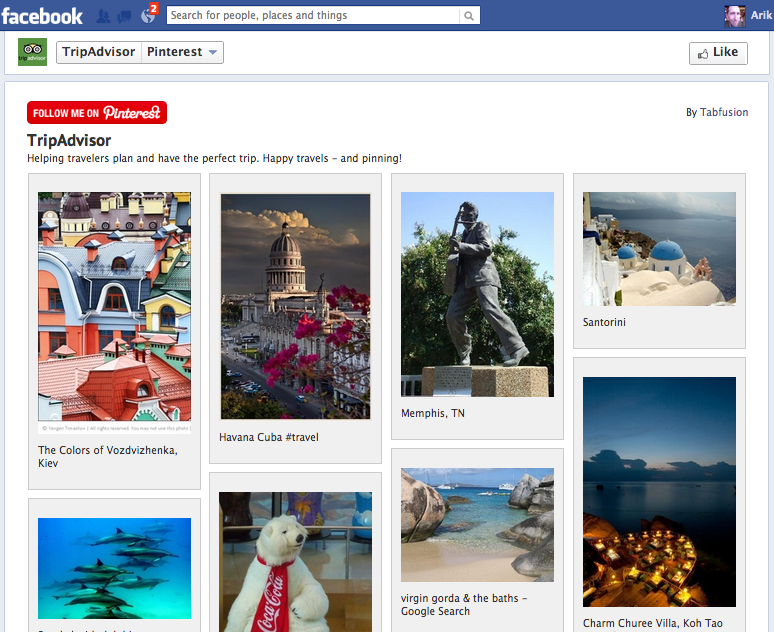Click the Helping travelers plan description text
Image resolution: width=774 pixels, height=632 pixels.
coord(214,158)
